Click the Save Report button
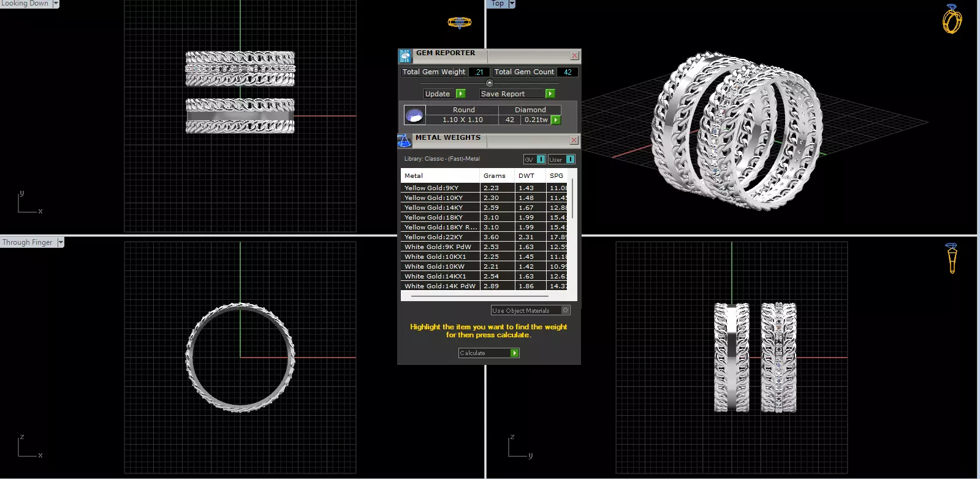 [x=517, y=94]
